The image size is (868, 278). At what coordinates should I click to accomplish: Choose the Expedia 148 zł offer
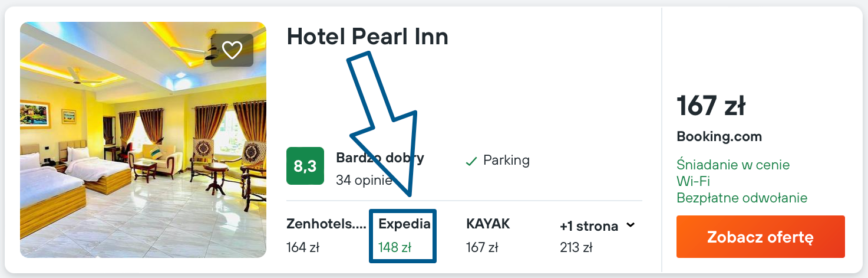tap(404, 236)
